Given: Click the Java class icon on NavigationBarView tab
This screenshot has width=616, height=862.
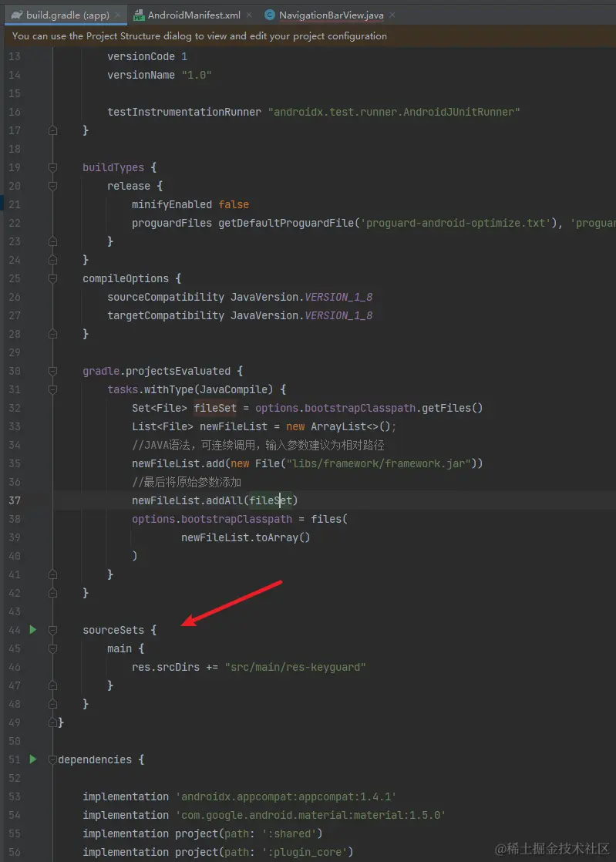Looking at the screenshot, I should [x=269, y=15].
